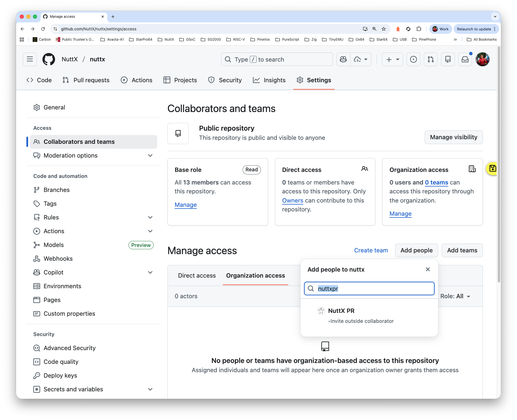Go to the Insights repository tab
Viewport: 517px width, 420px height.
click(x=269, y=80)
